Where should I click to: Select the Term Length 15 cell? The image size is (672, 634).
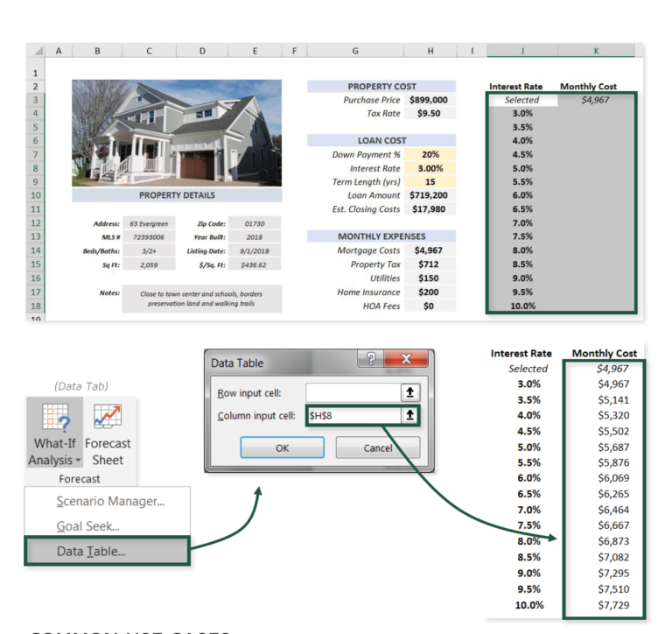(x=430, y=182)
